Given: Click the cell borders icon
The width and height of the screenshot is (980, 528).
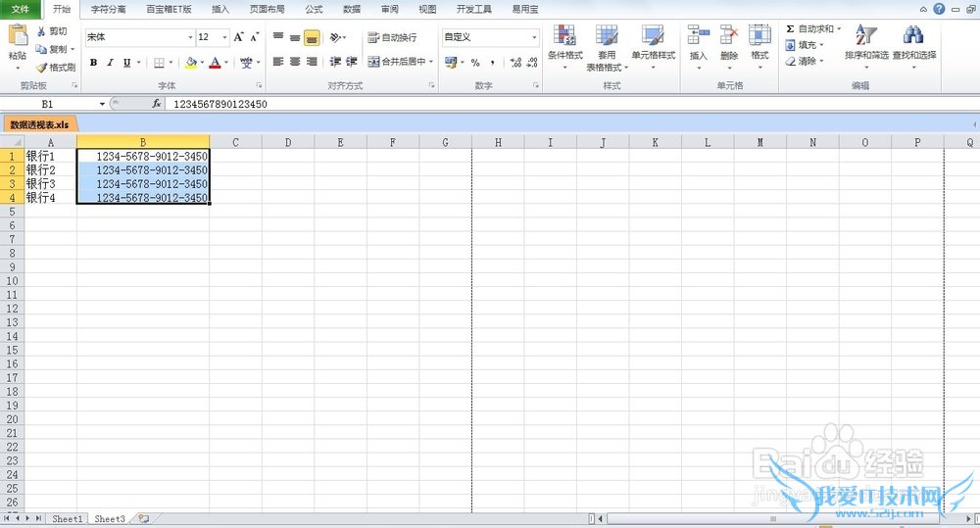Looking at the screenshot, I should click(x=160, y=63).
